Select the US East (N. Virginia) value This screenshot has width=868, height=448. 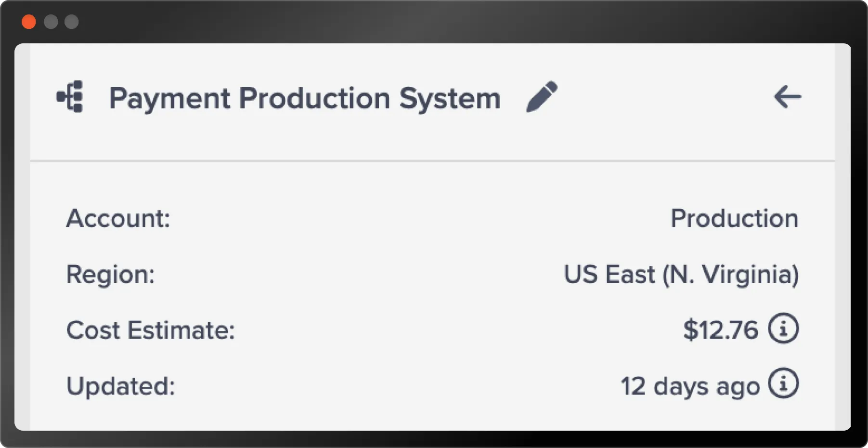(681, 274)
